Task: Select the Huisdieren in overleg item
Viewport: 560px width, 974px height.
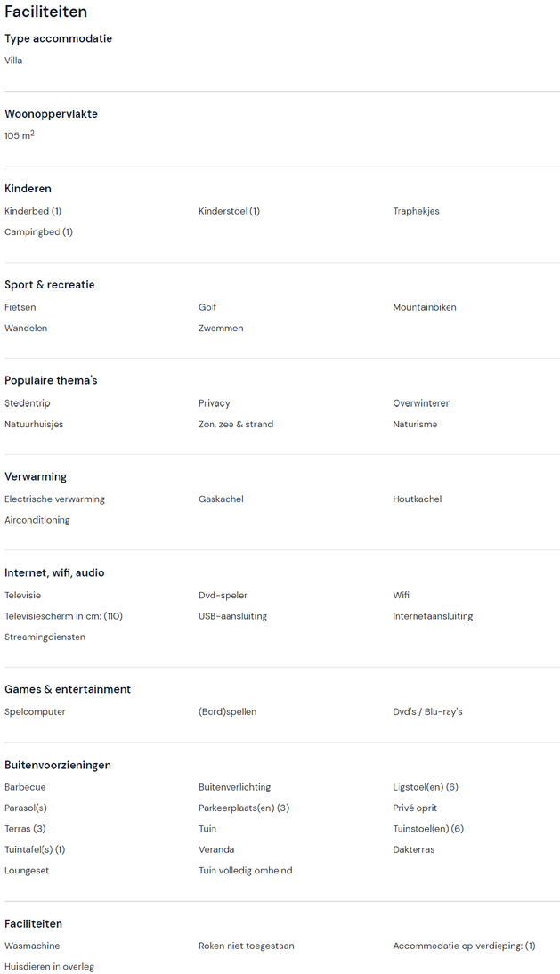Action: pyautogui.click(x=49, y=966)
